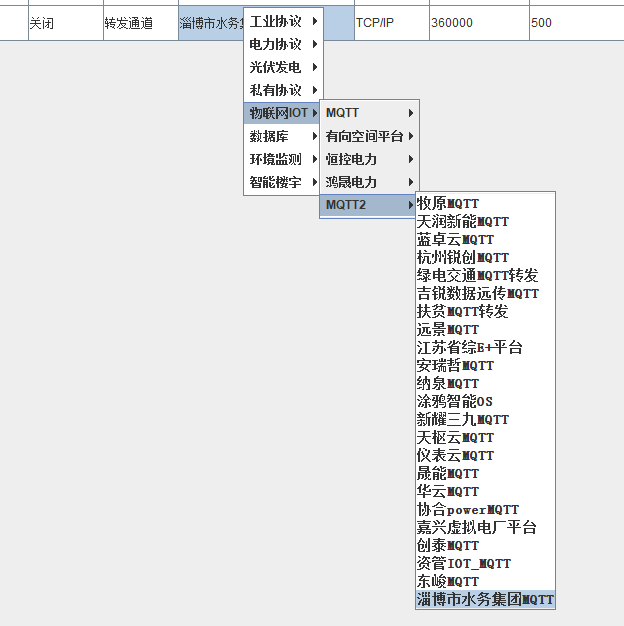Choose 天枢云MQTT protocol
Image resolution: width=624 pixels, height=626 pixels.
485,437
